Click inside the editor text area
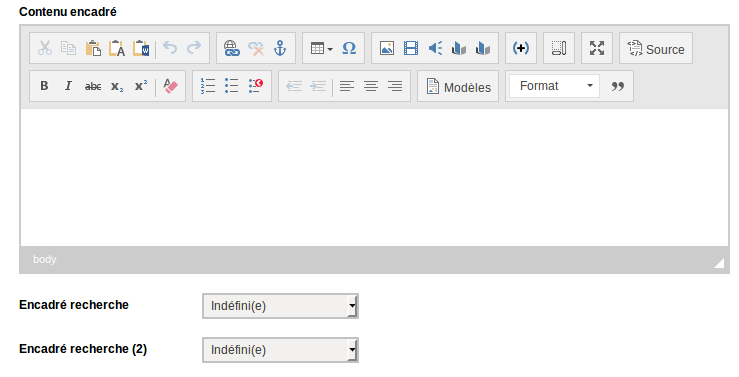The height and width of the screenshot is (377, 739). click(375, 177)
